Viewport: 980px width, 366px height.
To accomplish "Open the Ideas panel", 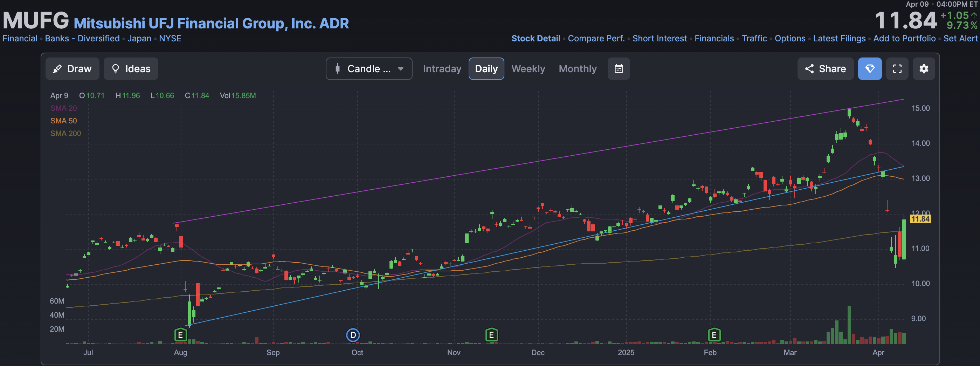I will coord(131,69).
